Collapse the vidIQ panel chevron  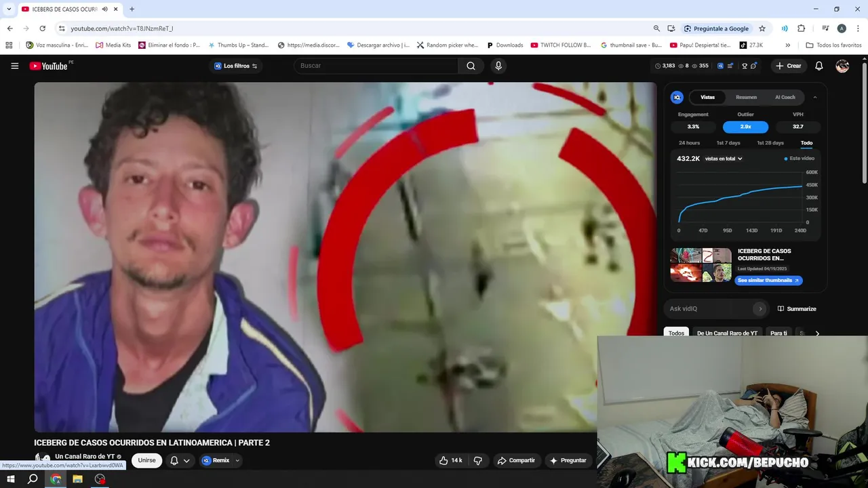(815, 97)
